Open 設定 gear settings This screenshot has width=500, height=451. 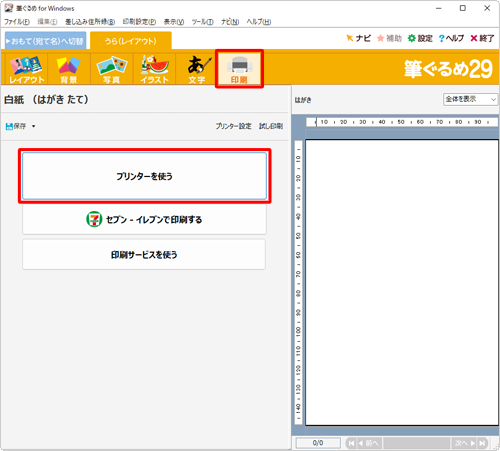click(420, 38)
